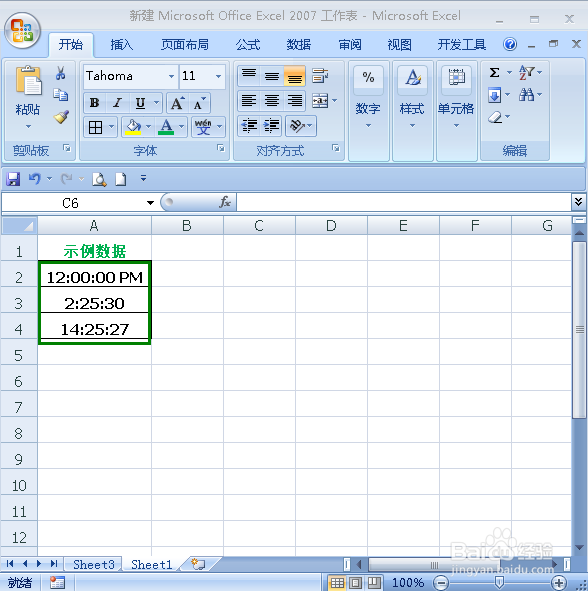588x591 pixels.
Task: Open the 页面布局 (Page Layout) tab
Action: (x=185, y=44)
